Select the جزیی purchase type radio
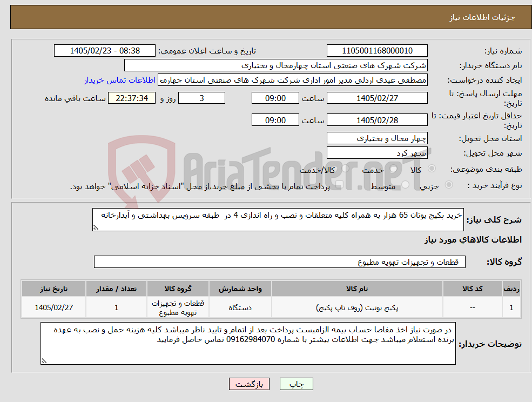Screen dimensions: 532x402 pos(448,185)
